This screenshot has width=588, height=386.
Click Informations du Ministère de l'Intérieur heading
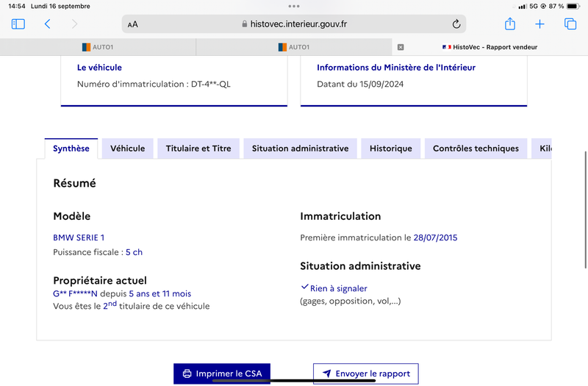pyautogui.click(x=396, y=68)
